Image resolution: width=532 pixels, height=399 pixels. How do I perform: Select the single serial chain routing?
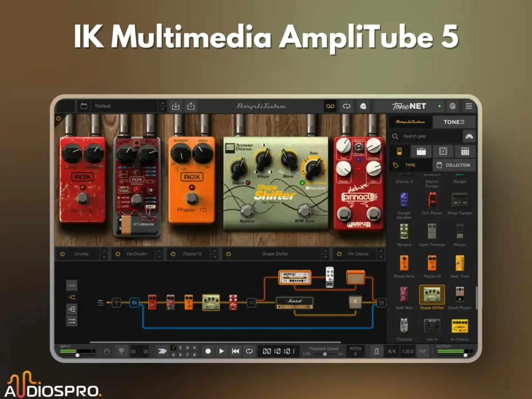[x=71, y=285]
